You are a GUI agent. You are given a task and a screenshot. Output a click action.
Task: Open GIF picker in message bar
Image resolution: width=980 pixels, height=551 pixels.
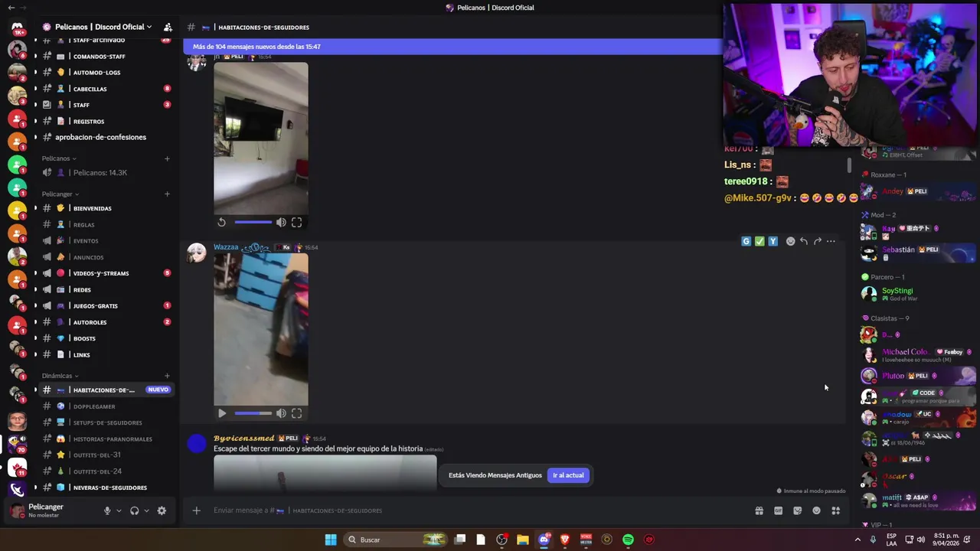coord(778,510)
